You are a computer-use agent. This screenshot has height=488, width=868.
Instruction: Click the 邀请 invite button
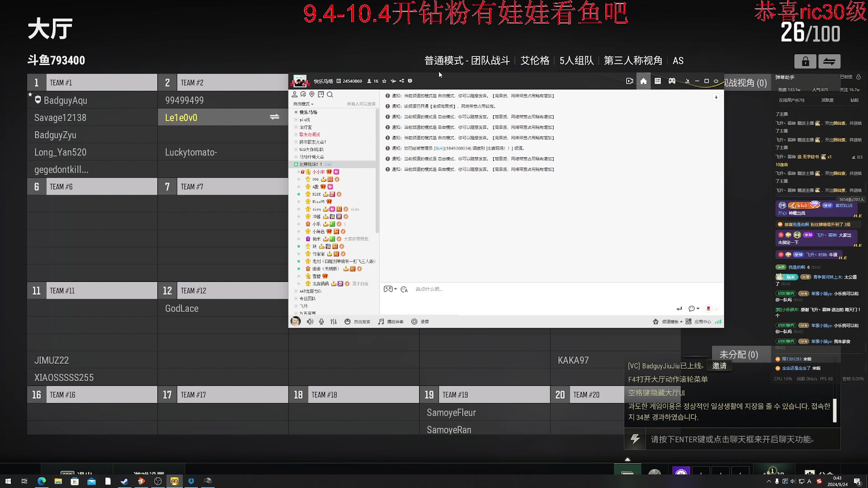click(x=719, y=366)
